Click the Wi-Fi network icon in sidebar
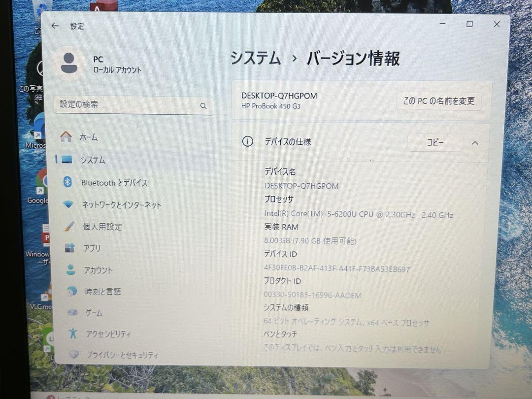 pos(68,204)
